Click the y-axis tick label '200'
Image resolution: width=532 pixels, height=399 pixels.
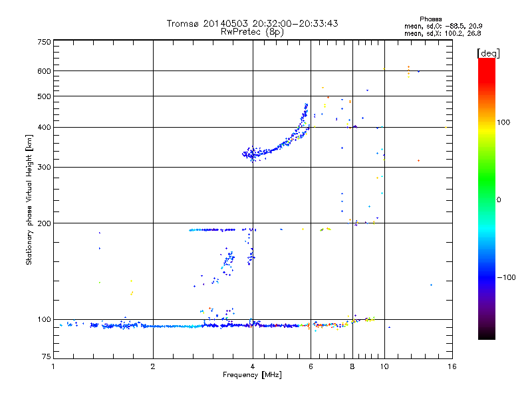click(44, 223)
